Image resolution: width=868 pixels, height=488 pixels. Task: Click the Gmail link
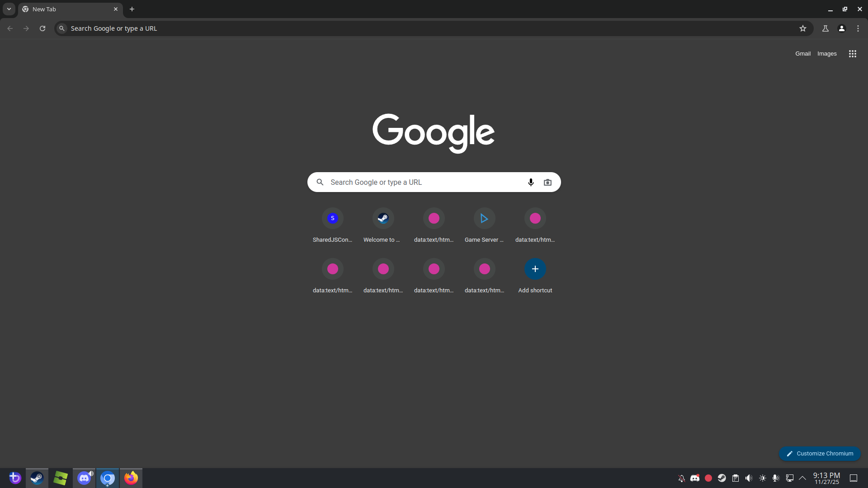802,54
